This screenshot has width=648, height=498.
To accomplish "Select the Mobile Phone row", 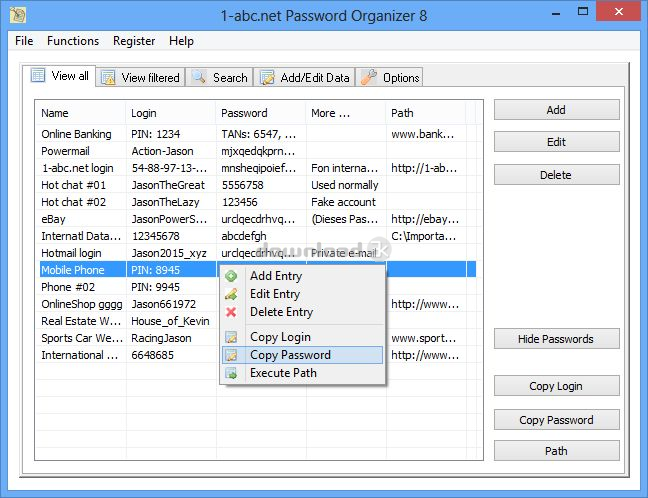I will point(258,270).
